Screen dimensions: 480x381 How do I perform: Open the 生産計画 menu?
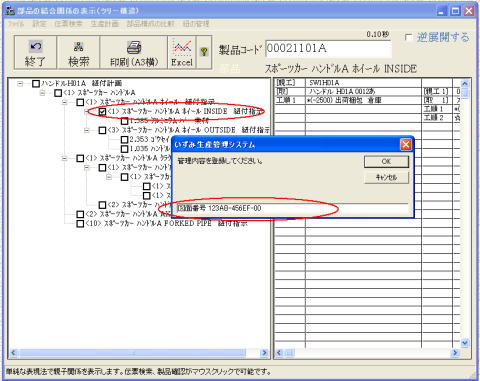pos(105,24)
